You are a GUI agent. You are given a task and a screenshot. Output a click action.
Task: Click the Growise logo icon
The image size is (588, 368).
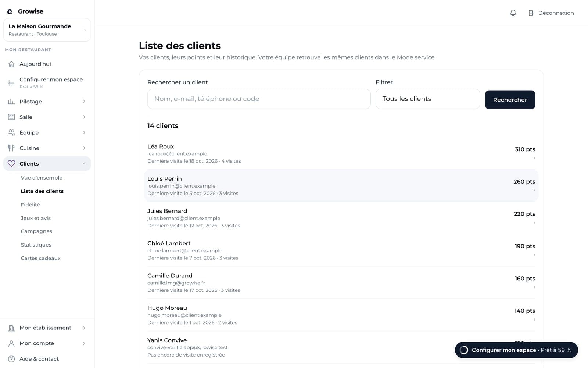point(10,11)
